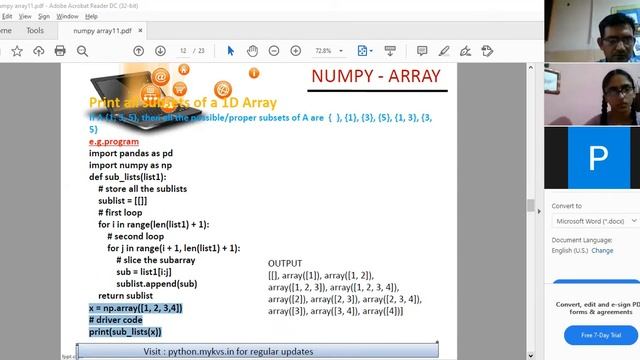Click the stamp tool icon

coord(487,51)
